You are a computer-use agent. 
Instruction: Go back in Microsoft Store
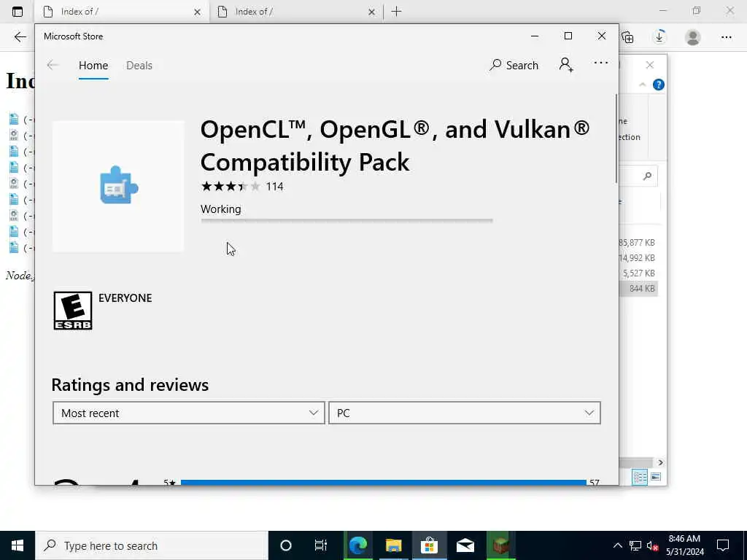53,65
